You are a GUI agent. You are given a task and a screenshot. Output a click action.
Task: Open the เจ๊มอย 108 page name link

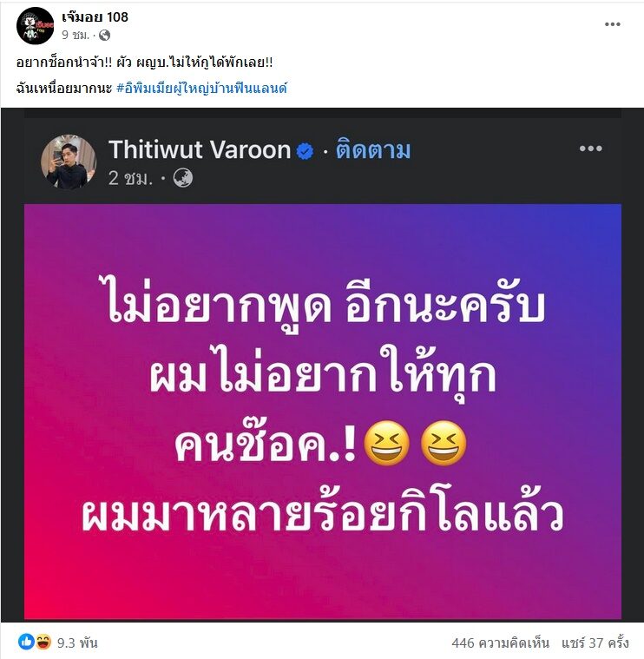pyautogui.click(x=95, y=16)
